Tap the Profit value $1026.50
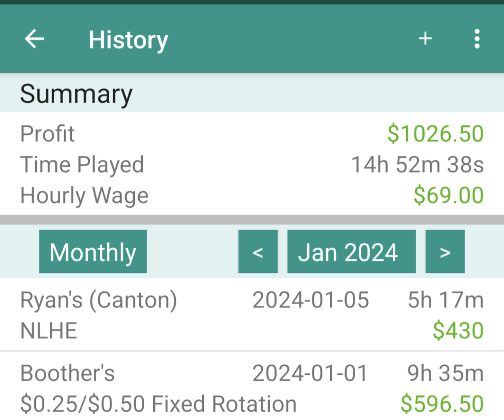Viewport: 504px width, 420px height. pos(436,134)
